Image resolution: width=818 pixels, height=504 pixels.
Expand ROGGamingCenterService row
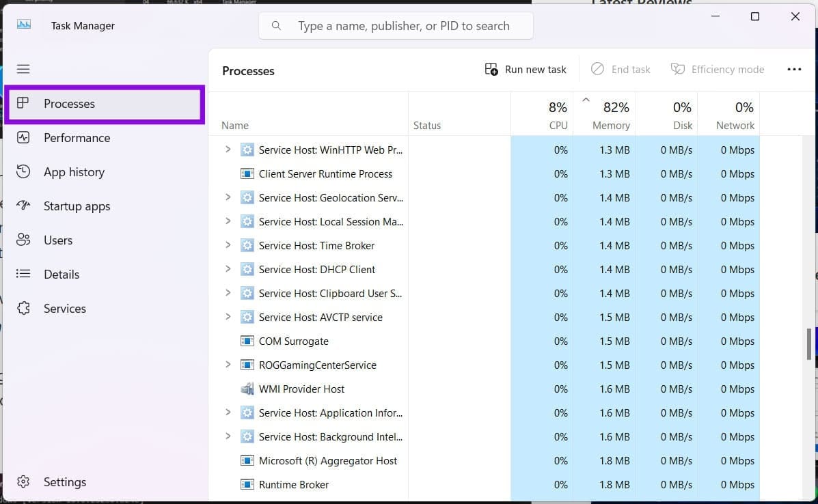tap(228, 365)
